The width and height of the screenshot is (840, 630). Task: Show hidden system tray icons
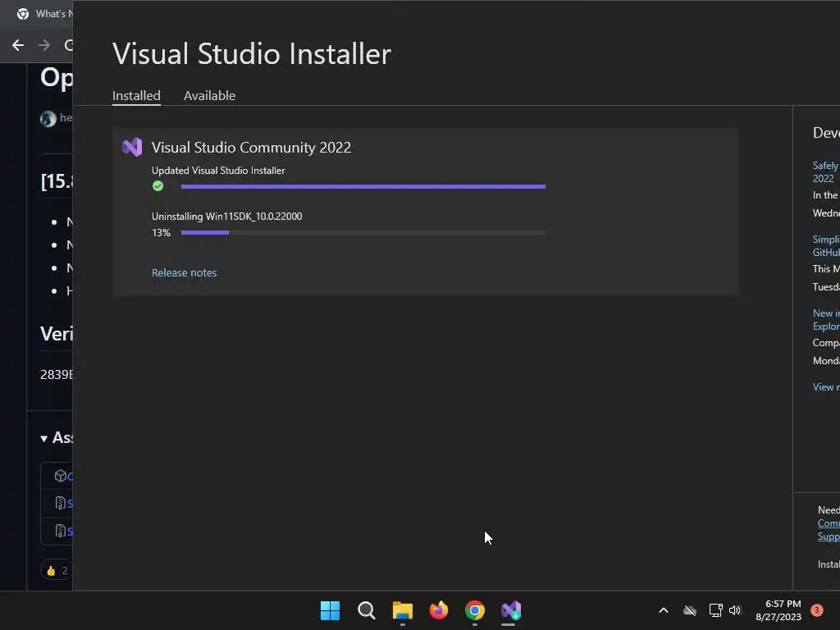pos(663,610)
